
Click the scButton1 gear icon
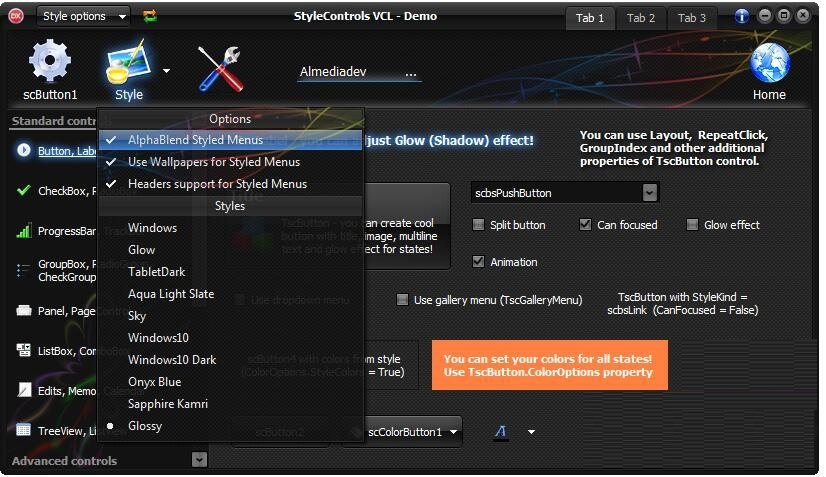tap(50, 61)
